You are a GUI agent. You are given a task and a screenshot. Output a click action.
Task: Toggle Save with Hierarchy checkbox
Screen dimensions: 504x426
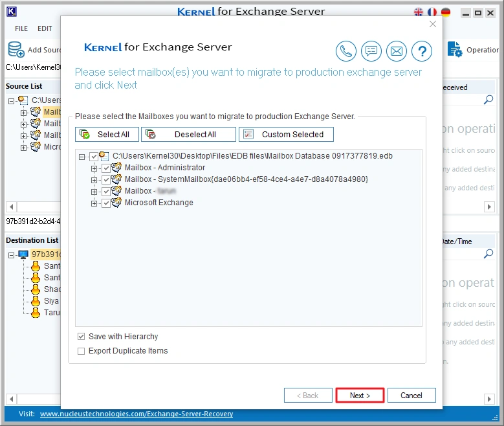[82, 337]
